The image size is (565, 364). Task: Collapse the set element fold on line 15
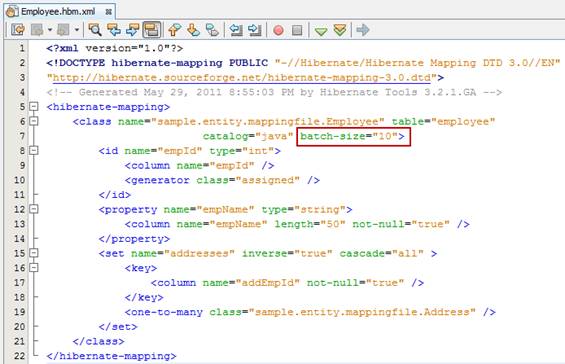click(34, 253)
